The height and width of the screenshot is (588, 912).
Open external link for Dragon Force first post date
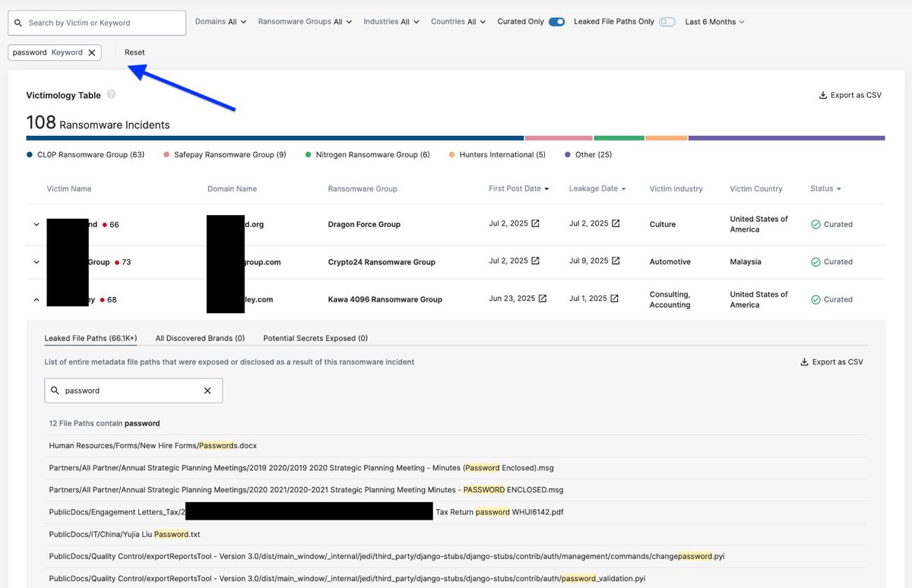pos(535,223)
